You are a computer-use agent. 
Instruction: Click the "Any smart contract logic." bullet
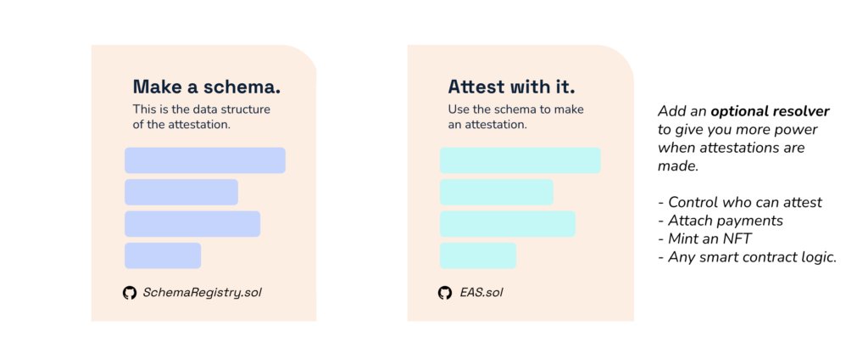[x=748, y=257]
